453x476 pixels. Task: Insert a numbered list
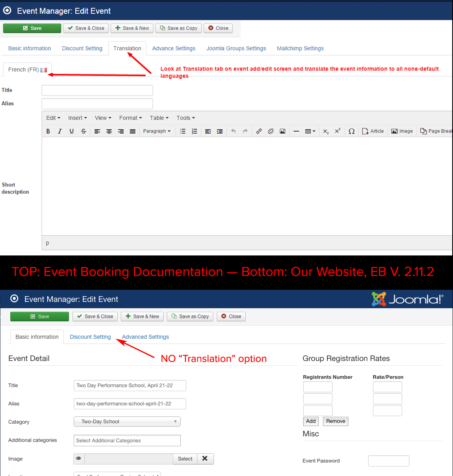[194, 131]
